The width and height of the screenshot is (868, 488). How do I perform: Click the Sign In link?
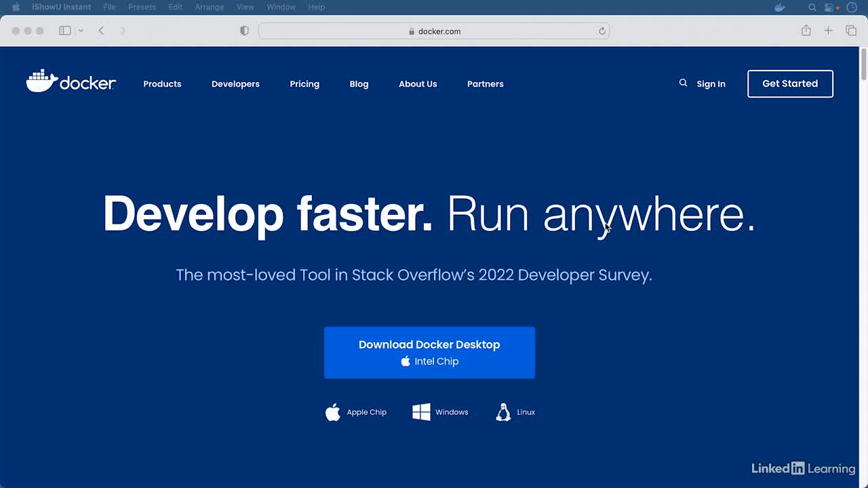pos(711,84)
